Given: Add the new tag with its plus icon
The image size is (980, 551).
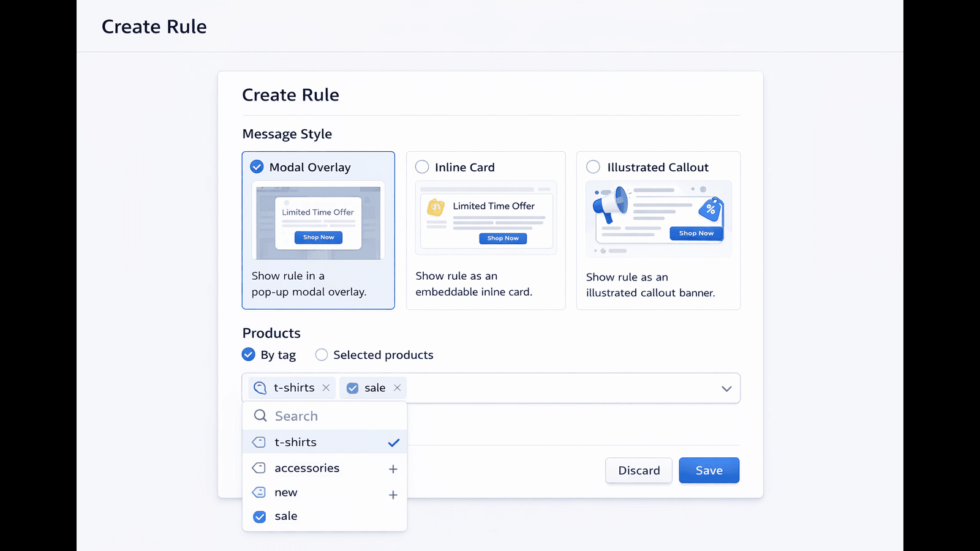Looking at the screenshot, I should click(x=393, y=495).
